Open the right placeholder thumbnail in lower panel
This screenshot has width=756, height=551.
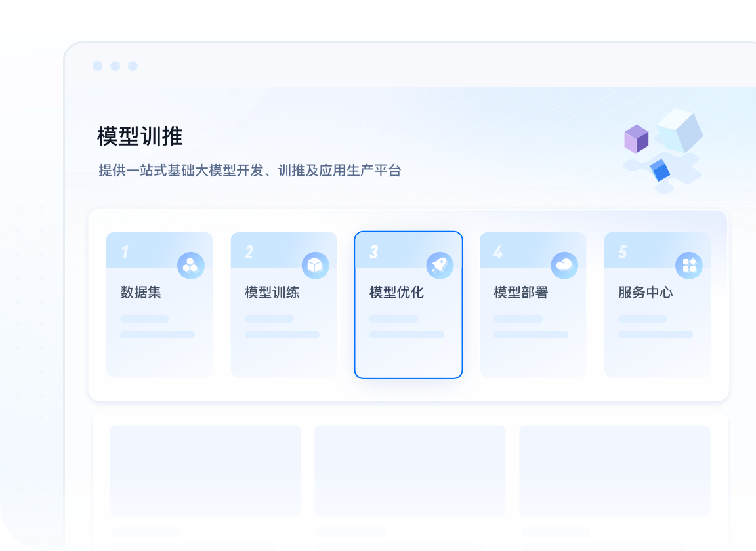[615, 470]
